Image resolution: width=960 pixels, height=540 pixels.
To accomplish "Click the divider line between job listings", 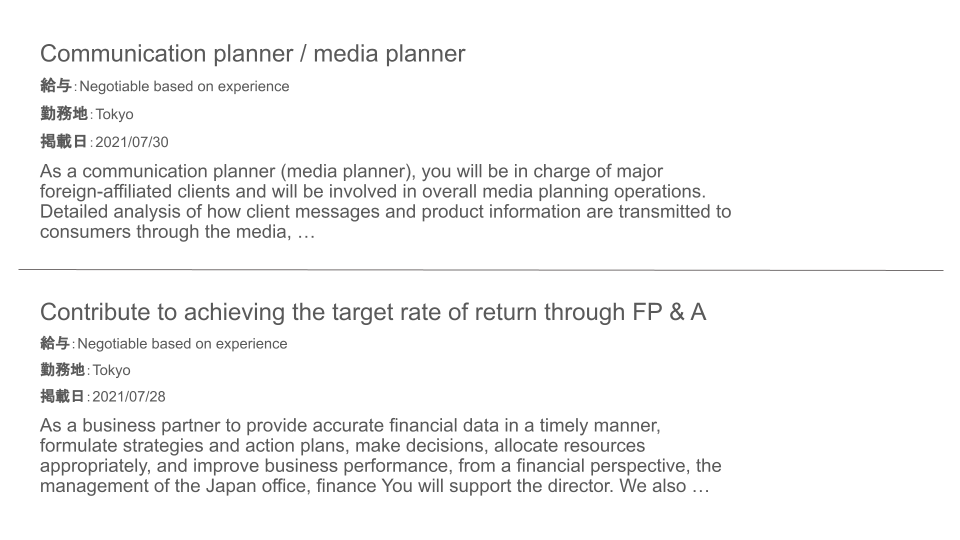I will tap(481, 269).
